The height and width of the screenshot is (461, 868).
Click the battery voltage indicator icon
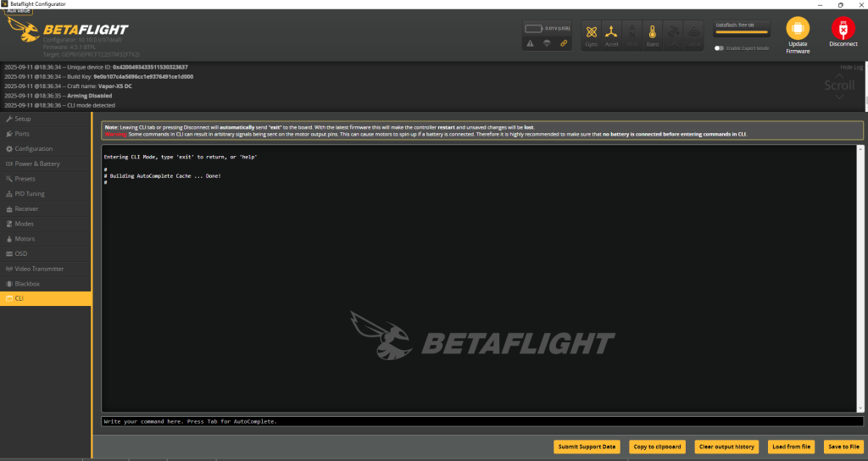pos(533,28)
